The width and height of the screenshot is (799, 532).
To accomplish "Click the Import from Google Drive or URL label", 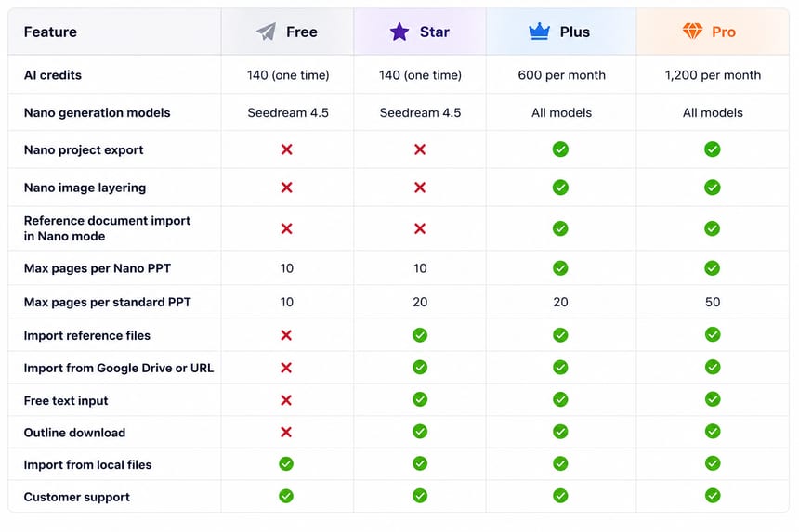I will tap(119, 368).
